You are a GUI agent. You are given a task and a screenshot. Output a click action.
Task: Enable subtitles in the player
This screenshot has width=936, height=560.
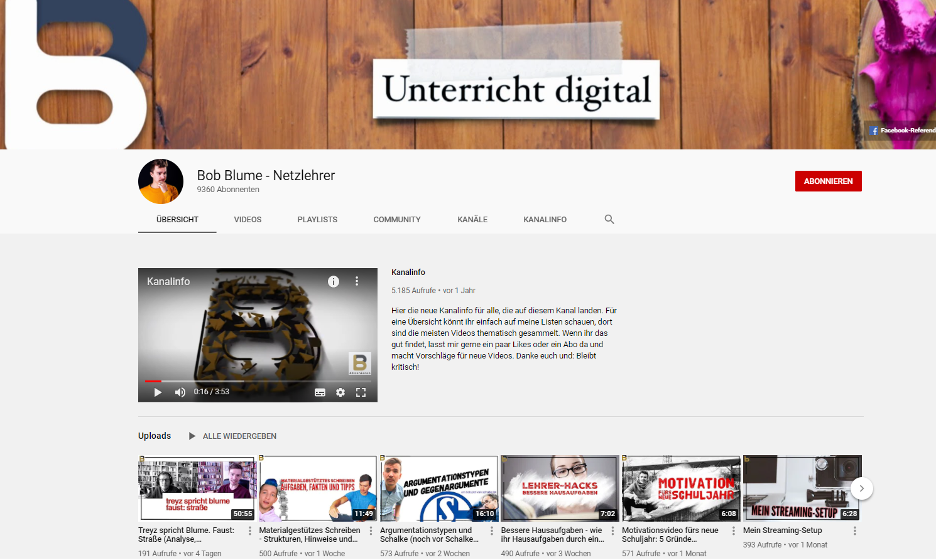[x=320, y=392]
